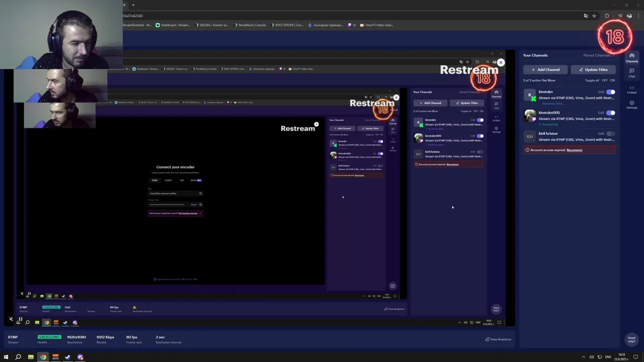Viewport: 644px width, 362px height.
Task: Click the Chrome taskbar icon
Action: pyautogui.click(x=43, y=357)
